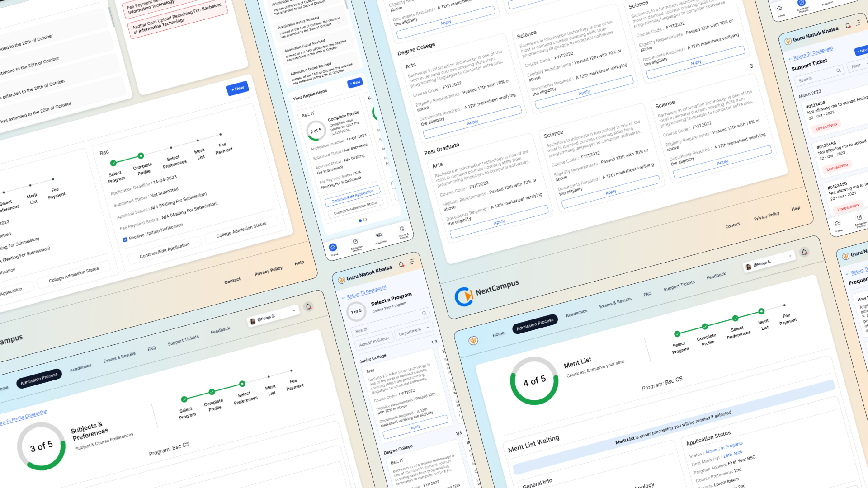The height and width of the screenshot is (488, 868).
Task: Click Guru Nanak Khalsa emblem in Support Ticket screen
Action: pyautogui.click(x=788, y=41)
